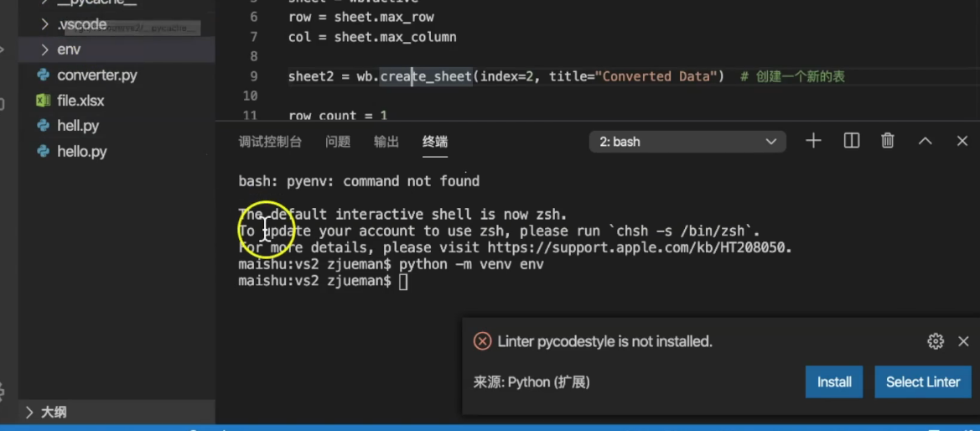The width and height of the screenshot is (980, 431).
Task: Click the Python icon beside hell.py
Action: [x=43, y=126]
